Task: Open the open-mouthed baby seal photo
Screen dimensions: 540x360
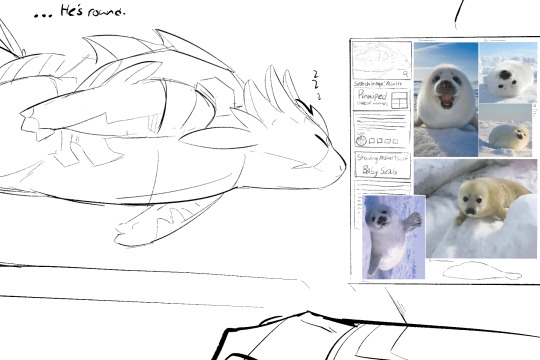Action: click(446, 100)
